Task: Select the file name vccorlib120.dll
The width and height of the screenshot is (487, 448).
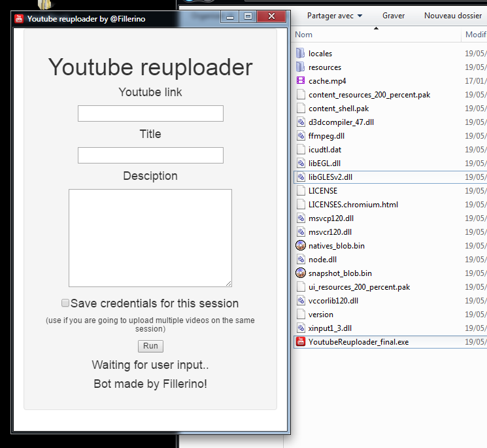Action: coord(333,301)
